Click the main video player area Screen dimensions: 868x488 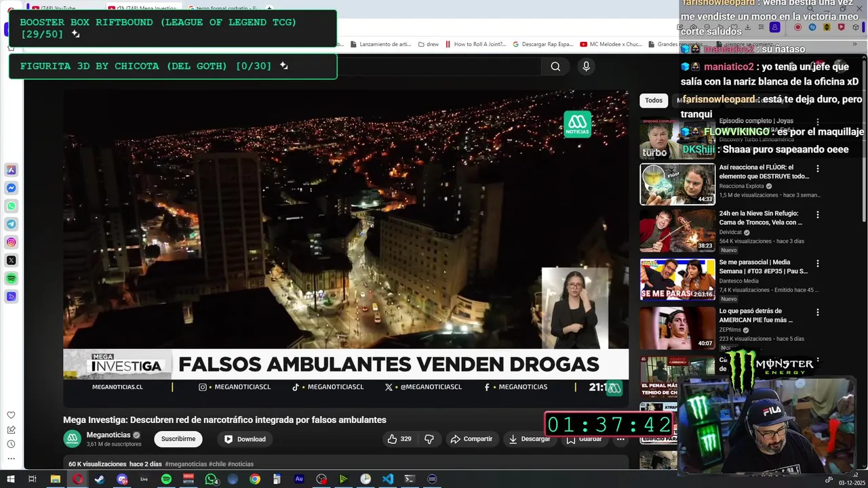click(346, 249)
